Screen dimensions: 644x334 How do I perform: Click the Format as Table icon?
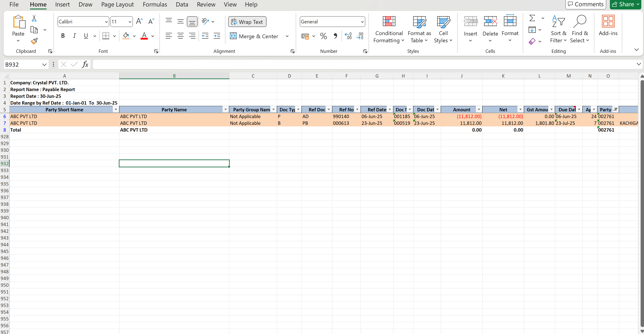coord(419,29)
